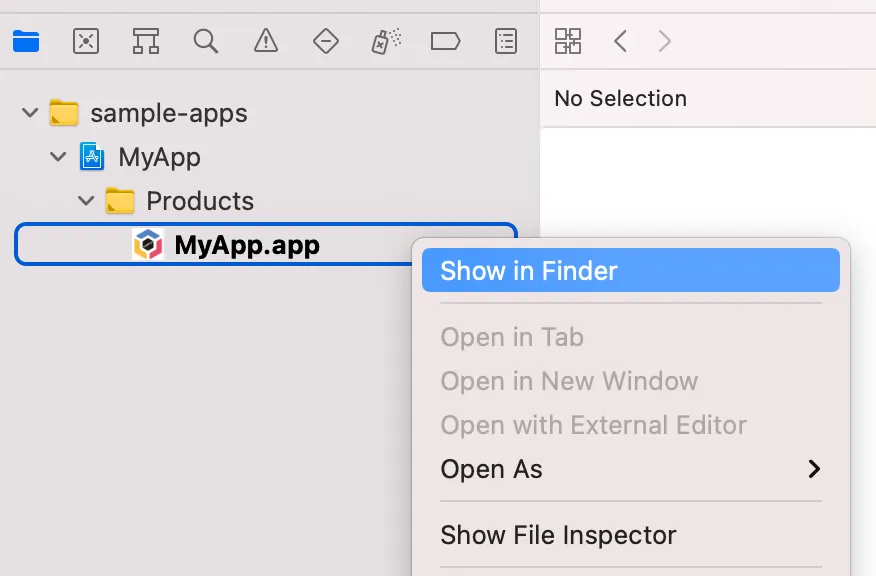Open the Breakpoint navigator tag icon
The height and width of the screenshot is (576, 876).
click(445, 41)
